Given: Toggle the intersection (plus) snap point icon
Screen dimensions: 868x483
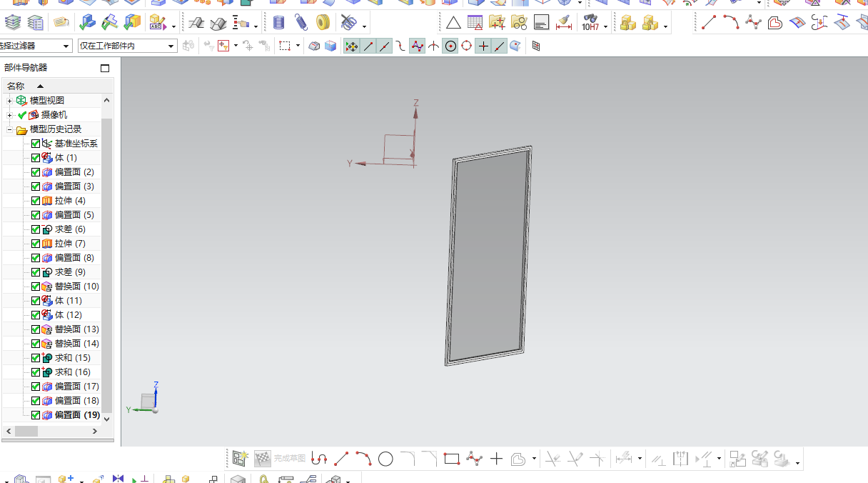Looking at the screenshot, I should (483, 46).
